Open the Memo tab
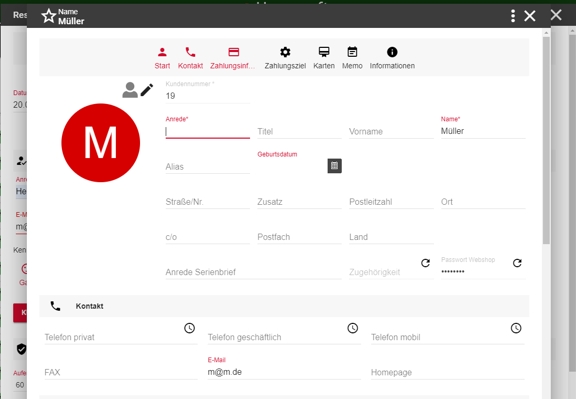 (x=352, y=58)
